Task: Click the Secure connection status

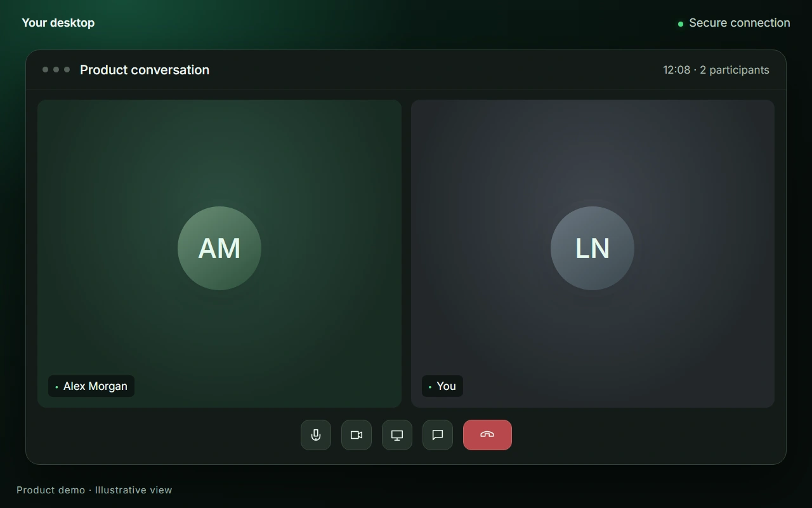Action: pyautogui.click(x=734, y=23)
